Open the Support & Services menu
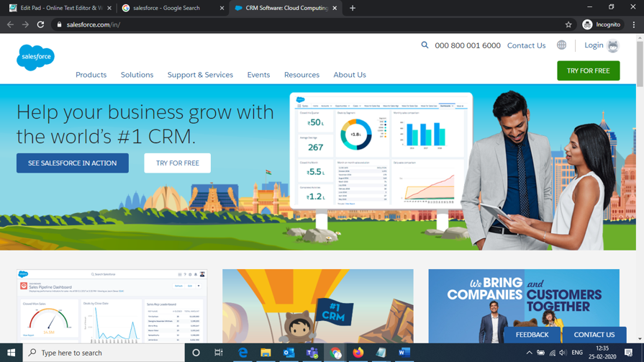 [200, 75]
